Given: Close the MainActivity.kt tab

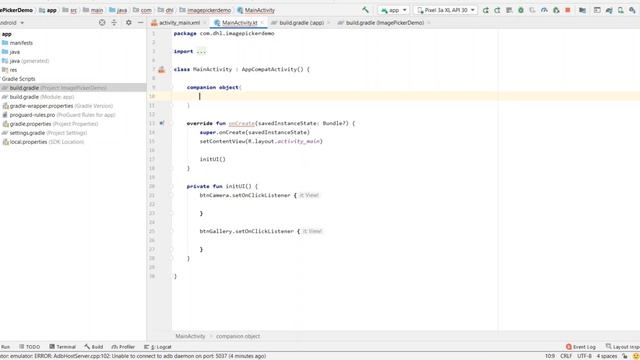Looking at the screenshot, I should pos(262,23).
